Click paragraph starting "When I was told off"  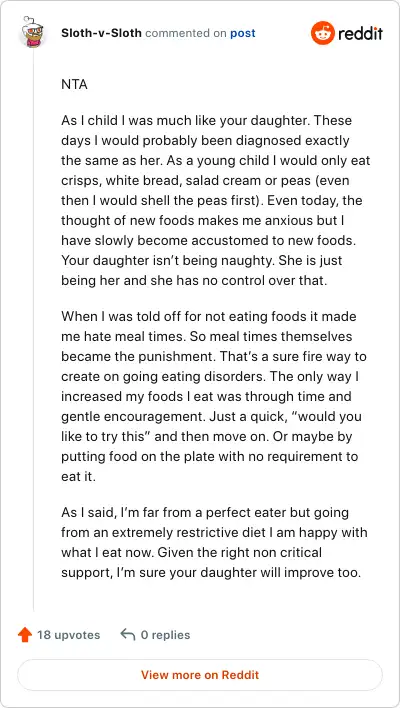(x=214, y=396)
